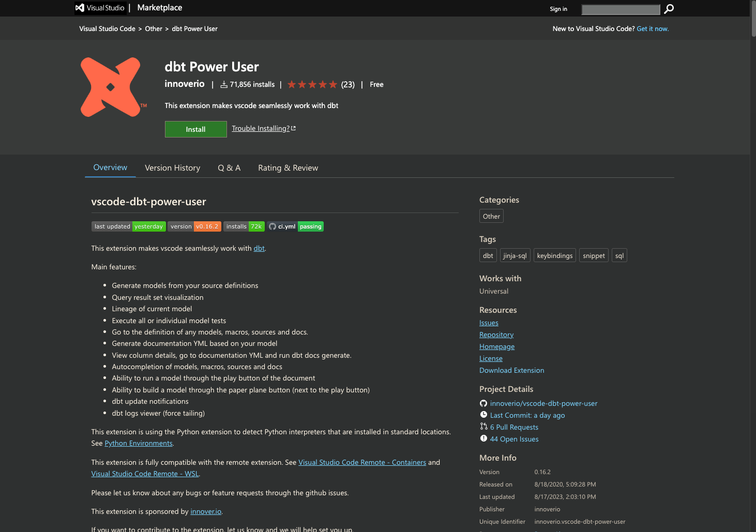Click the search magnifier icon

click(669, 9)
